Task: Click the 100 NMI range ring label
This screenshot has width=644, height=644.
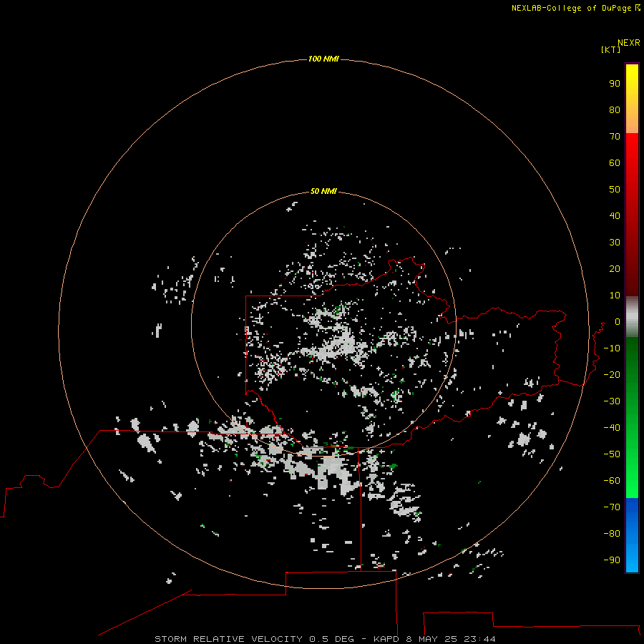Action: (323, 59)
